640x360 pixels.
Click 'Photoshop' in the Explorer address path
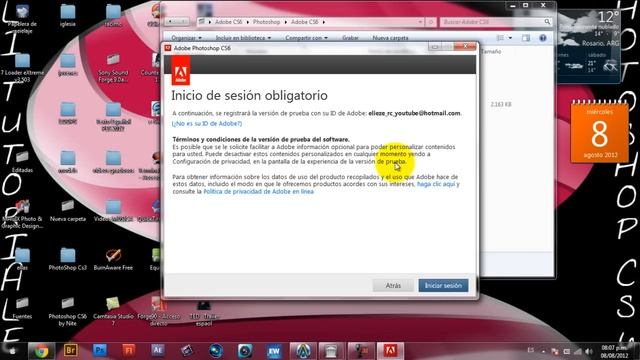coord(266,22)
